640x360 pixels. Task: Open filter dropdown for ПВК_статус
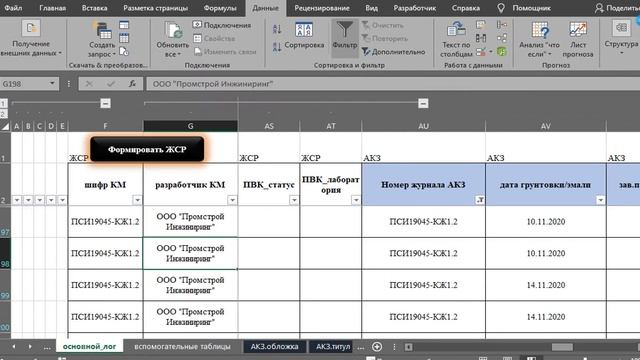pyautogui.click(x=294, y=200)
